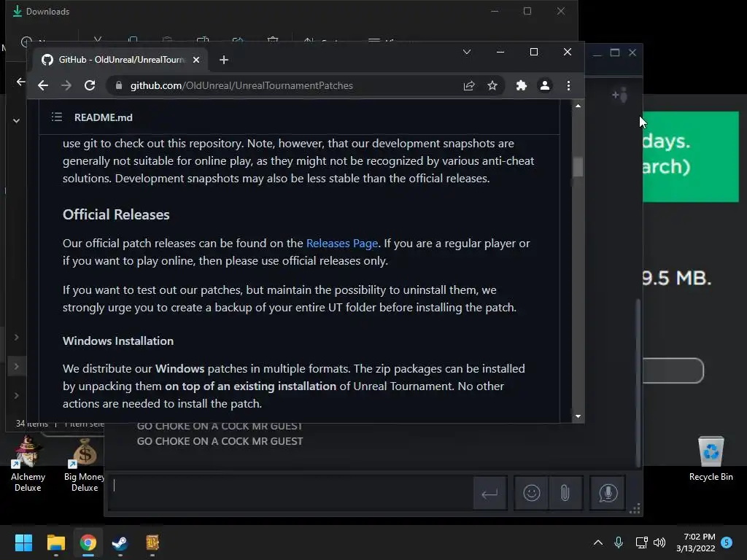Click the system tray microphone icon
This screenshot has height=560, width=747.
[619, 542]
